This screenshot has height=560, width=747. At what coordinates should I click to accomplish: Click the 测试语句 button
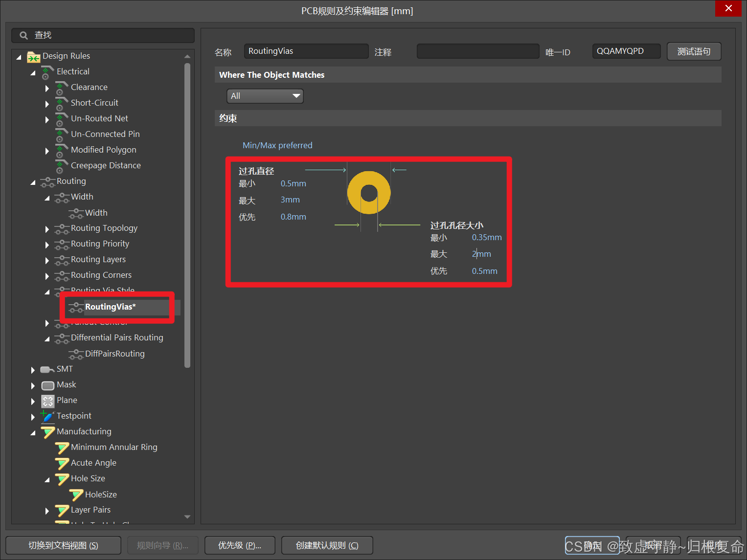694,51
